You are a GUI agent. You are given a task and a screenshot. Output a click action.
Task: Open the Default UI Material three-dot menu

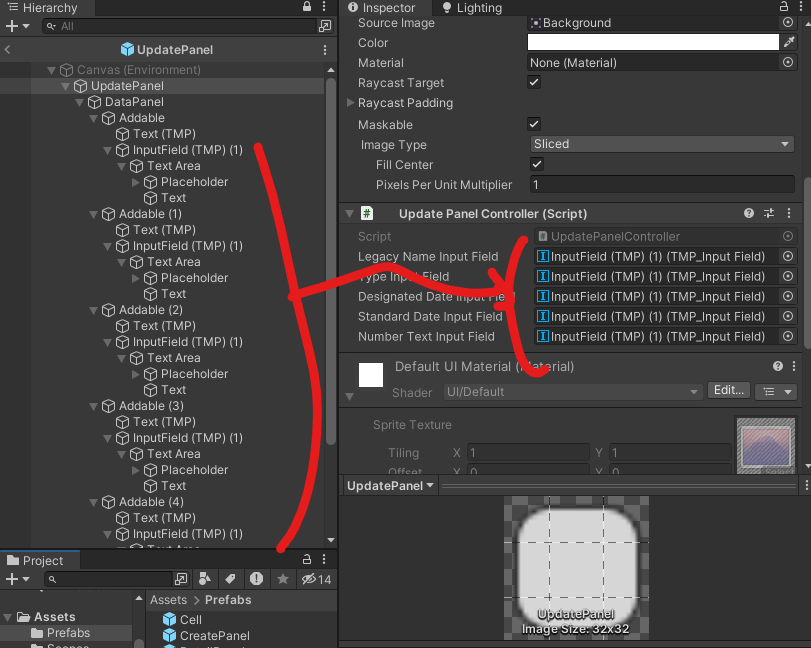point(794,366)
